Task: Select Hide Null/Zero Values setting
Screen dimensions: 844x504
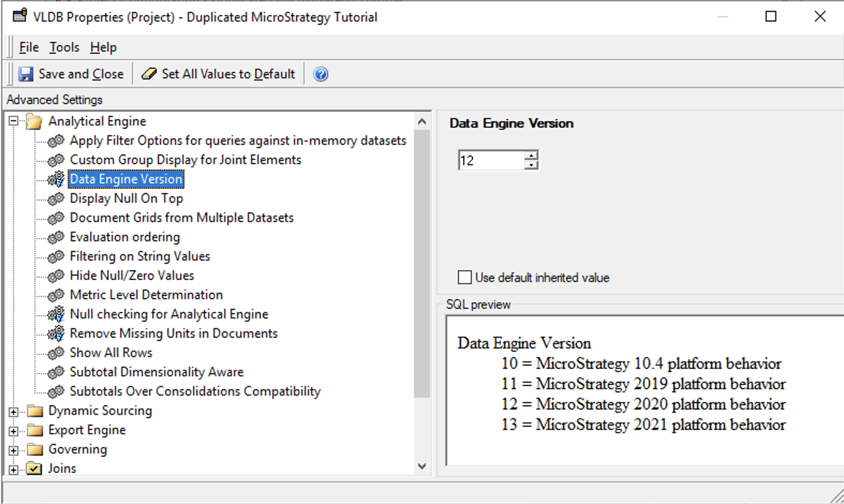Action: tap(132, 276)
